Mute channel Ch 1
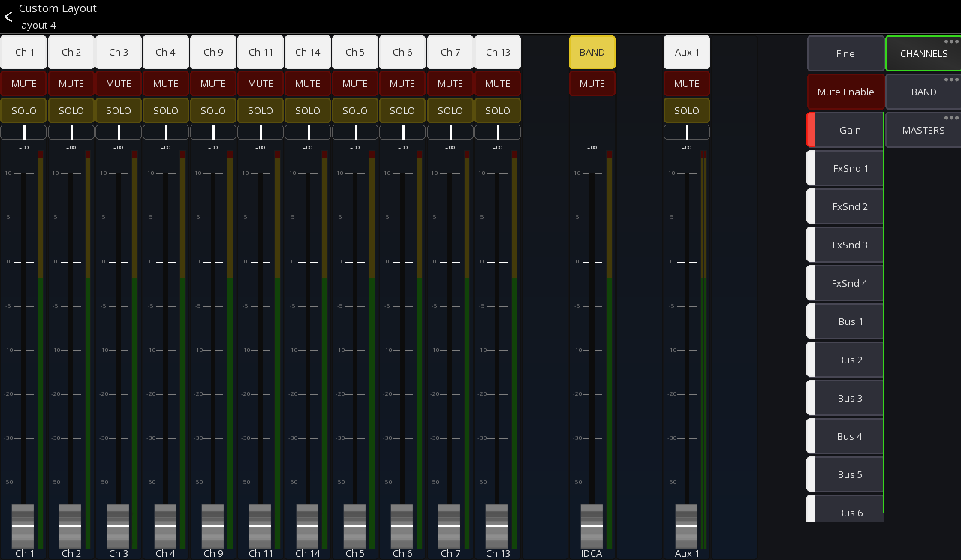This screenshot has width=961, height=560. (x=24, y=83)
